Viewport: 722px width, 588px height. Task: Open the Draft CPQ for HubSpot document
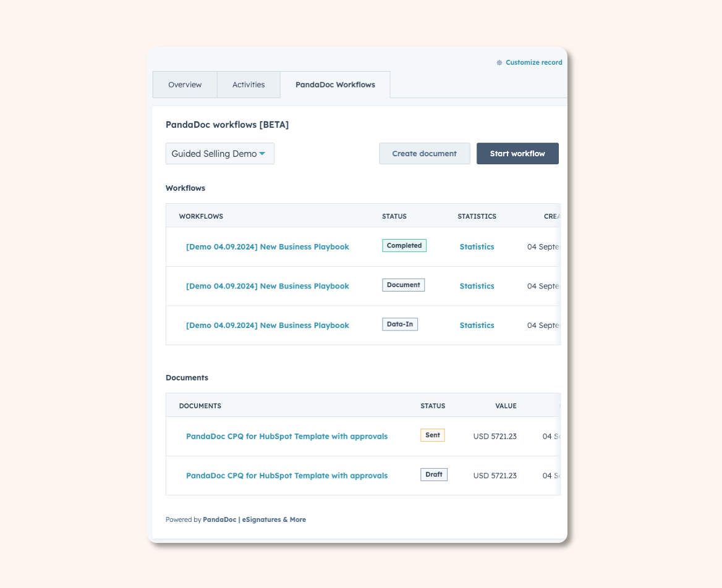pos(287,476)
